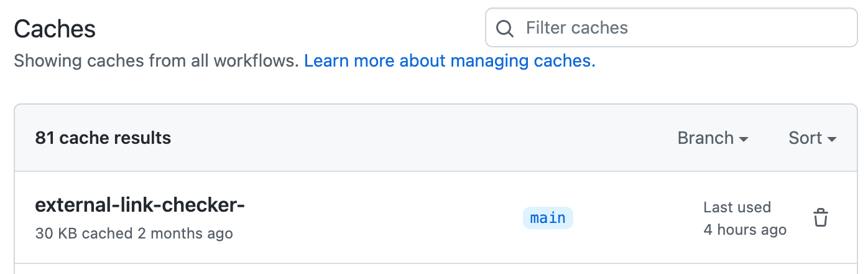This screenshot has width=868, height=274.
Task: Click Showing caches from all workflows text
Action: 156,61
